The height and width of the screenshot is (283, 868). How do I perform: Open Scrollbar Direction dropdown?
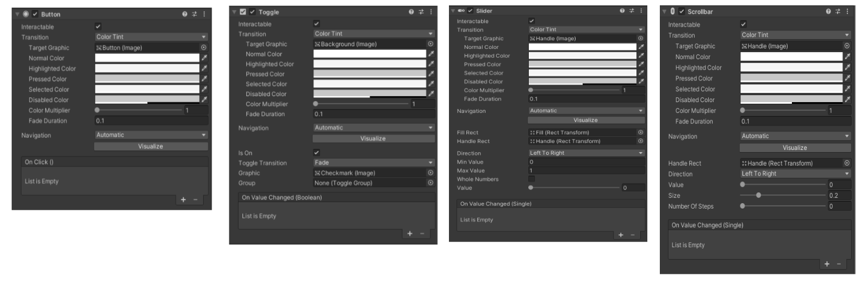796,174
